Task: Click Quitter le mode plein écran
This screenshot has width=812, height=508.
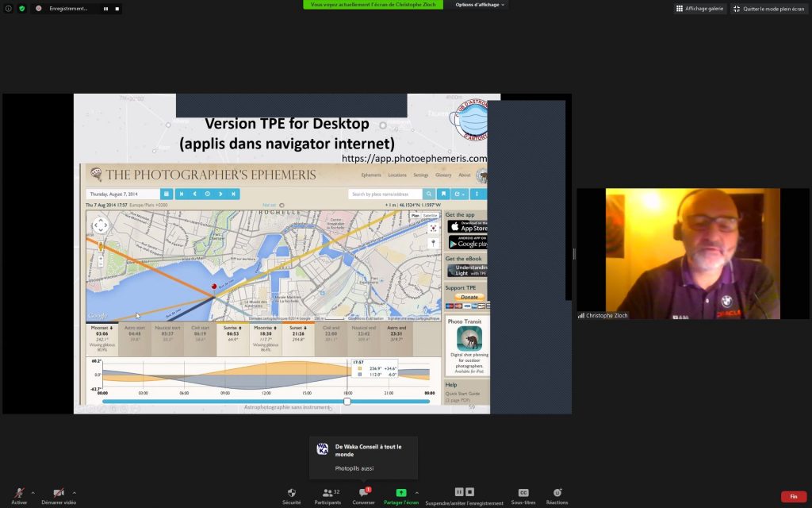Action: (x=769, y=9)
